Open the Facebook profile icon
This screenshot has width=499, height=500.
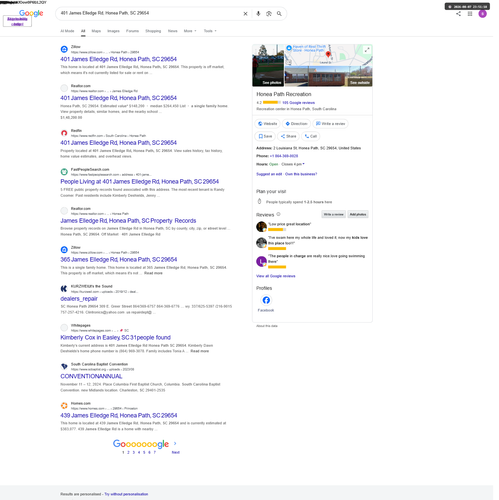point(266,300)
